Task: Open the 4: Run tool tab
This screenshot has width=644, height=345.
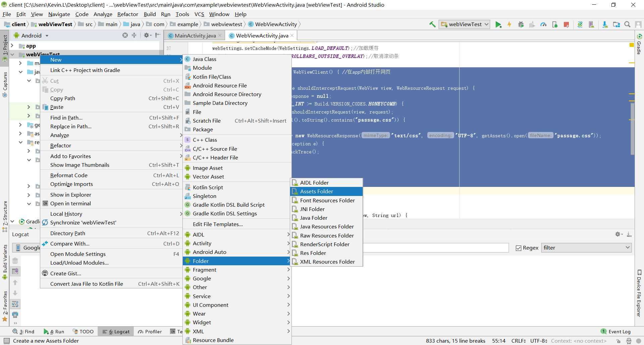Action: (x=54, y=332)
